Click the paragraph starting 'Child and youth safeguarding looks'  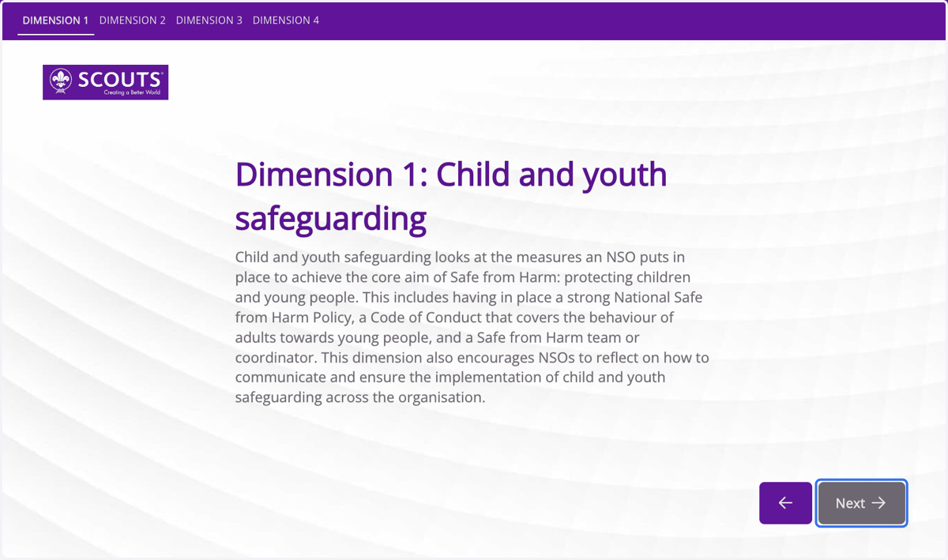tap(472, 327)
